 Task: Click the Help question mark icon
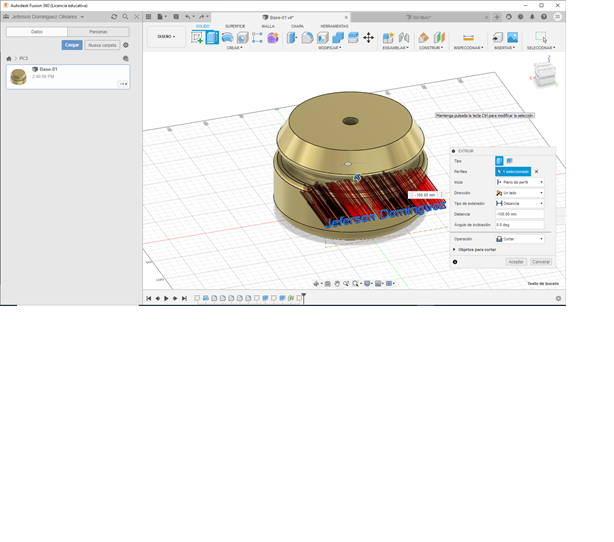(544, 16)
